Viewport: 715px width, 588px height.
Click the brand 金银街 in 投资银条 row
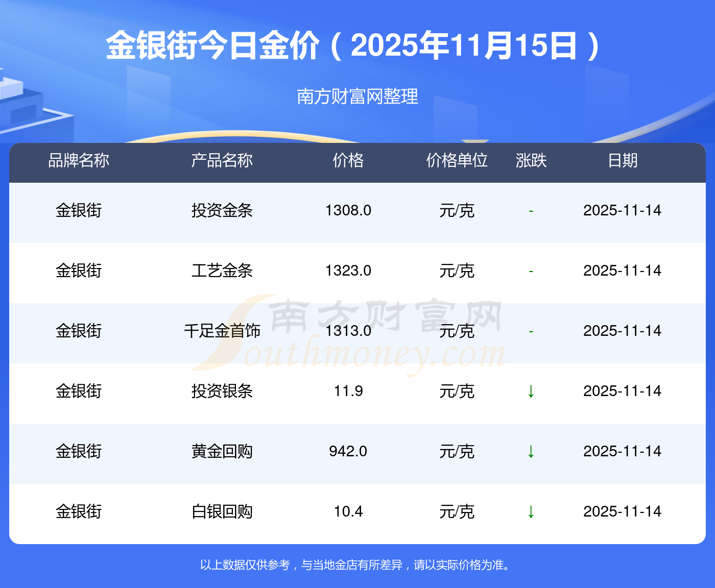tap(79, 391)
